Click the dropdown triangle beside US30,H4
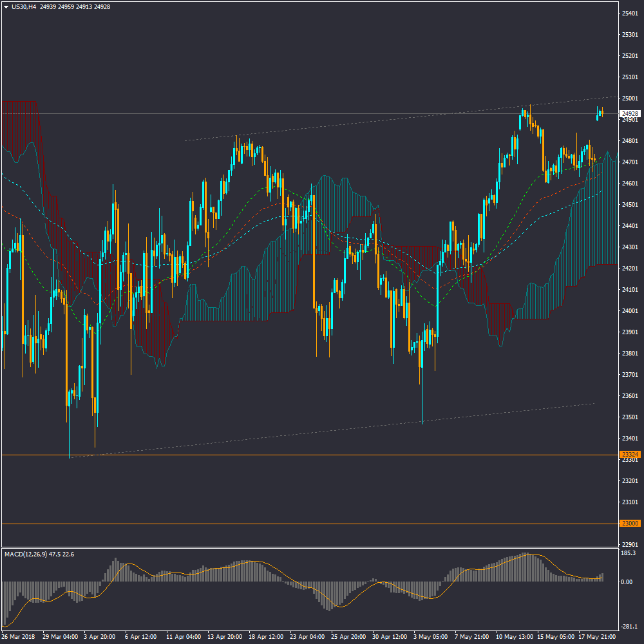 6,6
